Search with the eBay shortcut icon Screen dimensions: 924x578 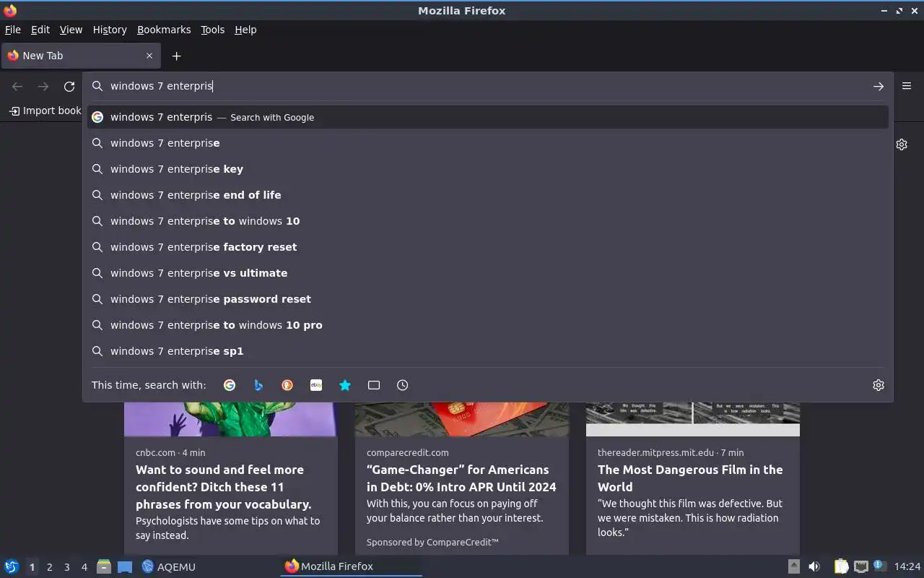coord(316,385)
